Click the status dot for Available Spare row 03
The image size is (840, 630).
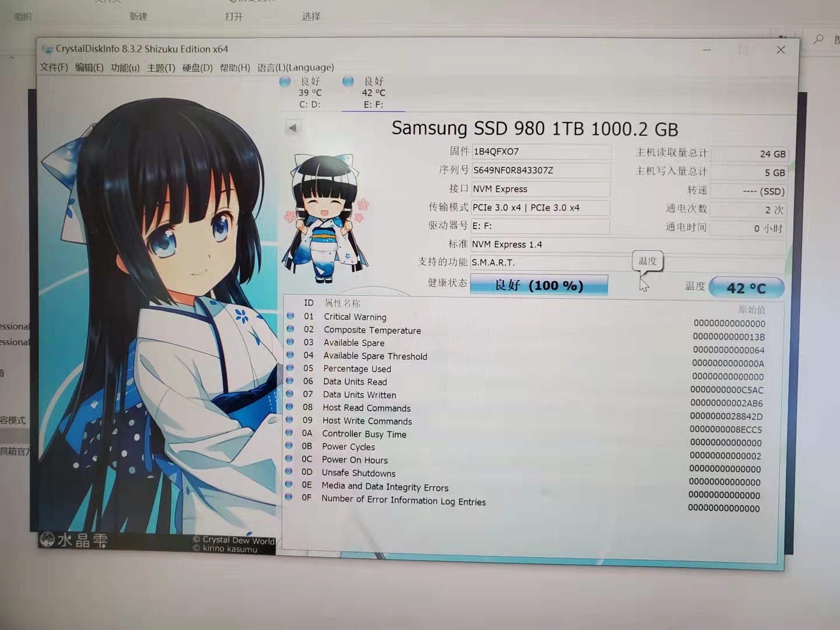point(290,342)
